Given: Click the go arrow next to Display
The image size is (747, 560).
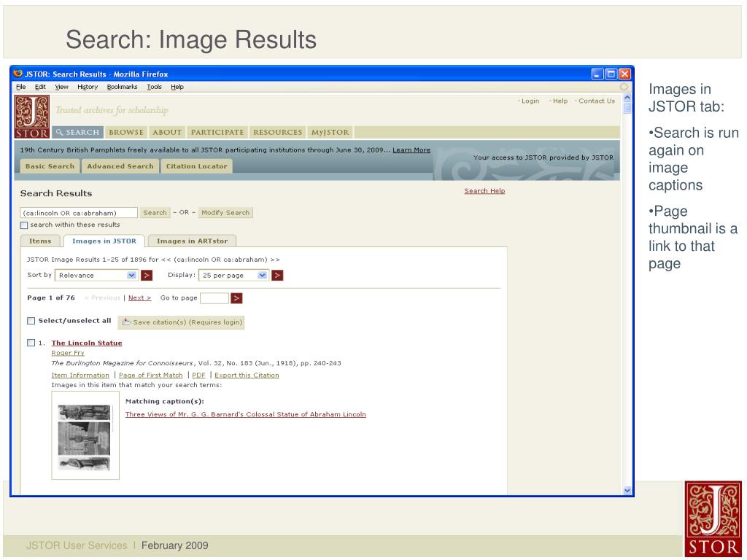Looking at the screenshot, I should tap(277, 275).
